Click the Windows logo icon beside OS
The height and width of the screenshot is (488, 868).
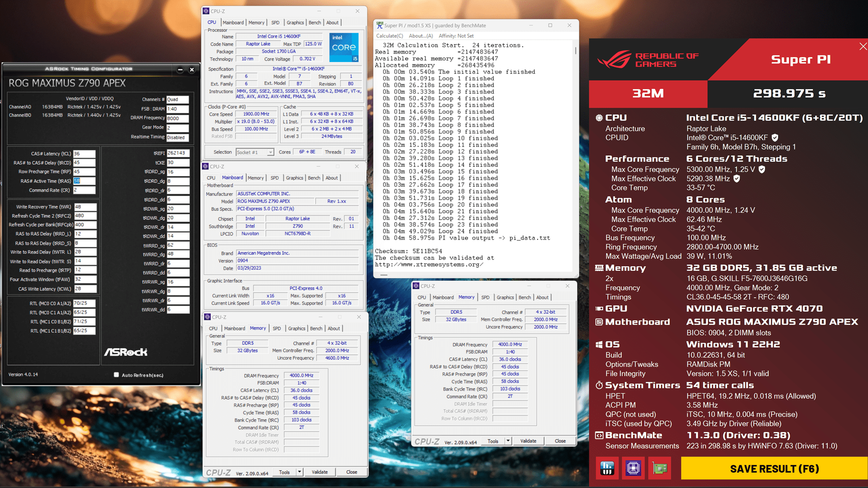(x=599, y=345)
